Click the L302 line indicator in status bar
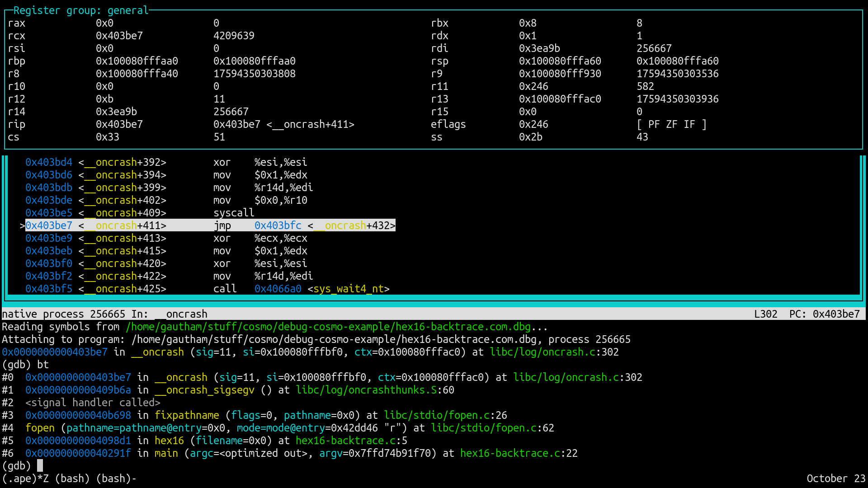The width and height of the screenshot is (868, 488). (x=765, y=314)
